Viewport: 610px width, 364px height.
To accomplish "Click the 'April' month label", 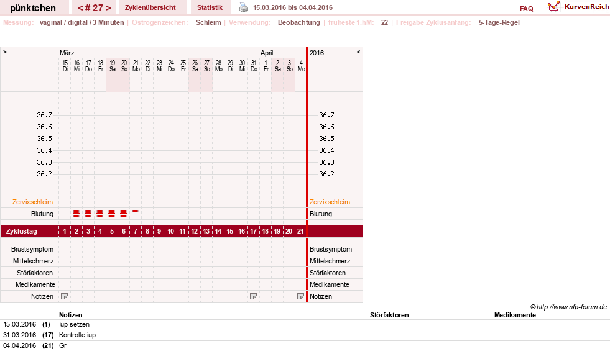I will tap(267, 53).
